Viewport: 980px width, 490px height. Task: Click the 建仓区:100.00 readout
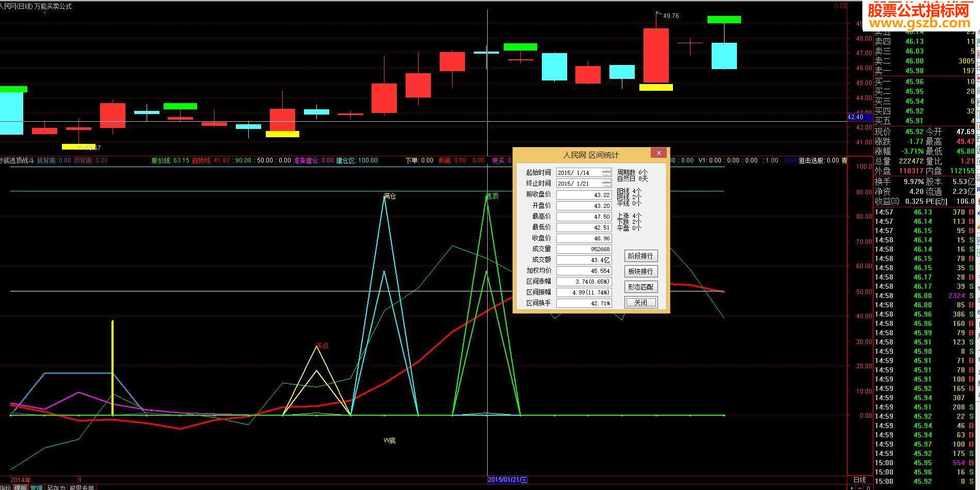pyautogui.click(x=357, y=160)
